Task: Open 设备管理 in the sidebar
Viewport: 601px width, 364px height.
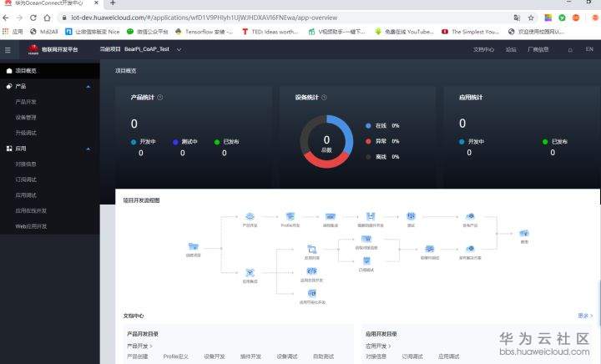Action: tap(26, 117)
